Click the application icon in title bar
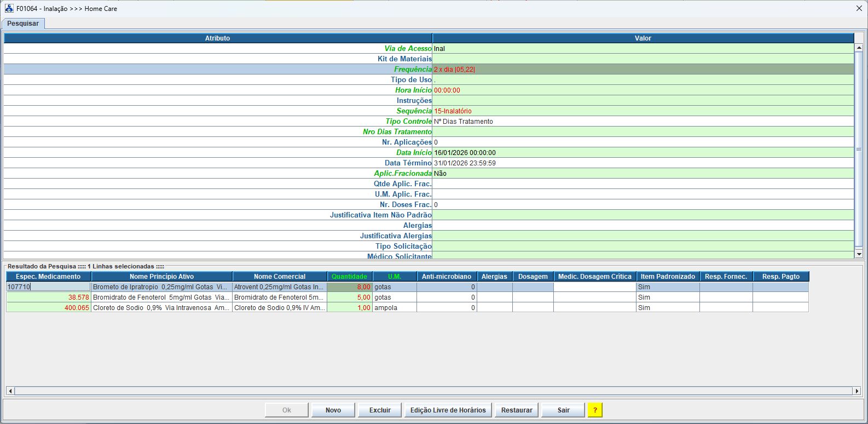The height and width of the screenshot is (424, 868). (9, 8)
